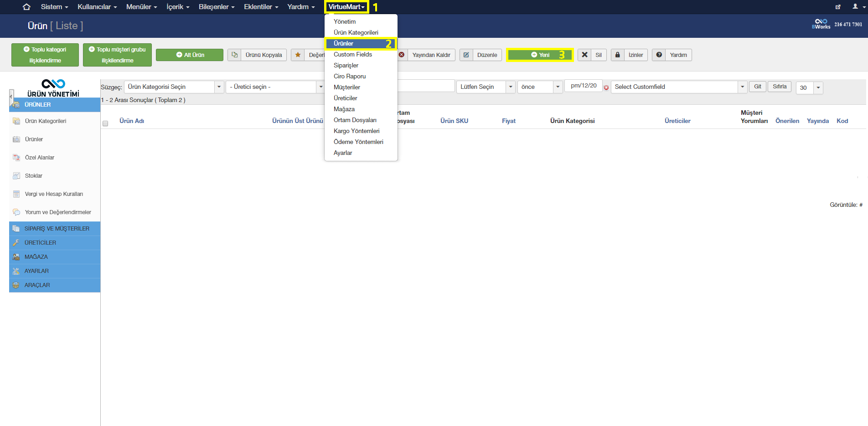Click the Joomla home icon
Viewport: 868px width, 426px height.
26,7
